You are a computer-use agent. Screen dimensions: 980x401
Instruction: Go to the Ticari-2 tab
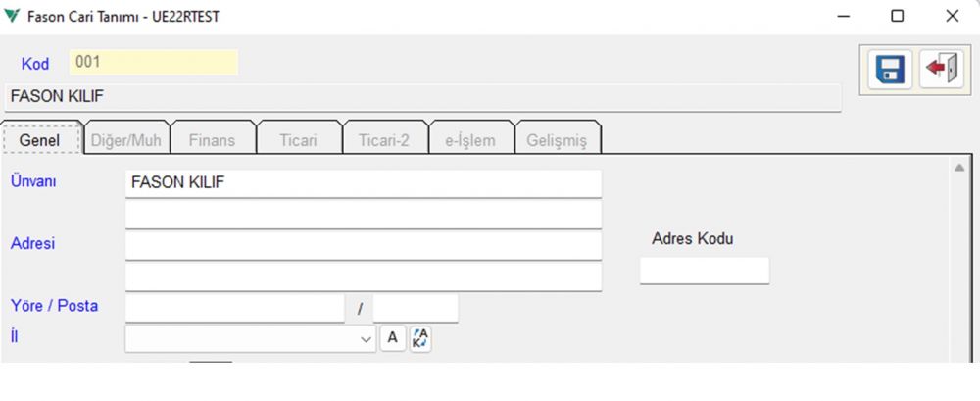click(x=384, y=140)
